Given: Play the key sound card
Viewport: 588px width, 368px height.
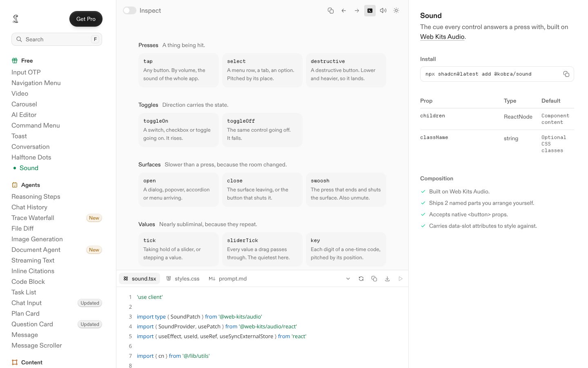Looking at the screenshot, I should (x=346, y=249).
